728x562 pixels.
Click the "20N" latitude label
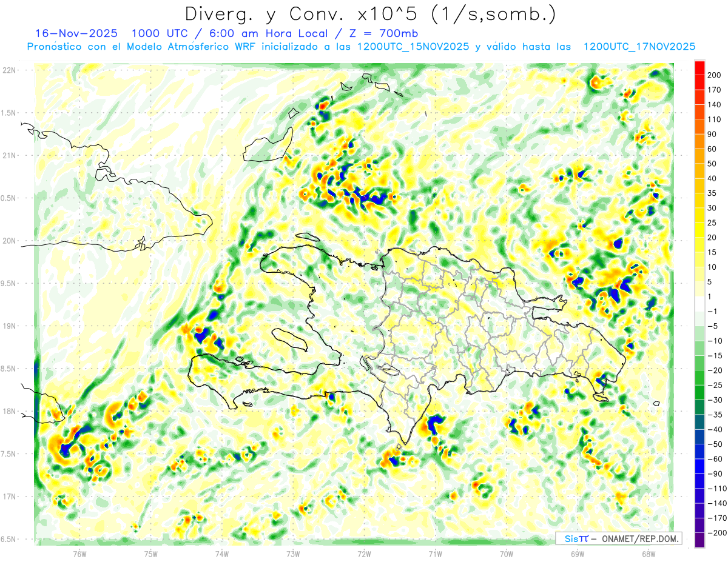9,241
